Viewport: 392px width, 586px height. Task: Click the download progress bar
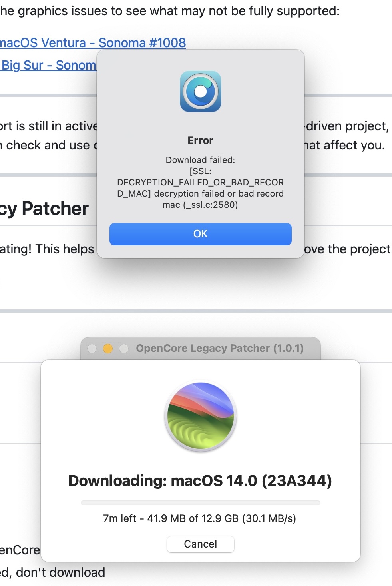(200, 503)
